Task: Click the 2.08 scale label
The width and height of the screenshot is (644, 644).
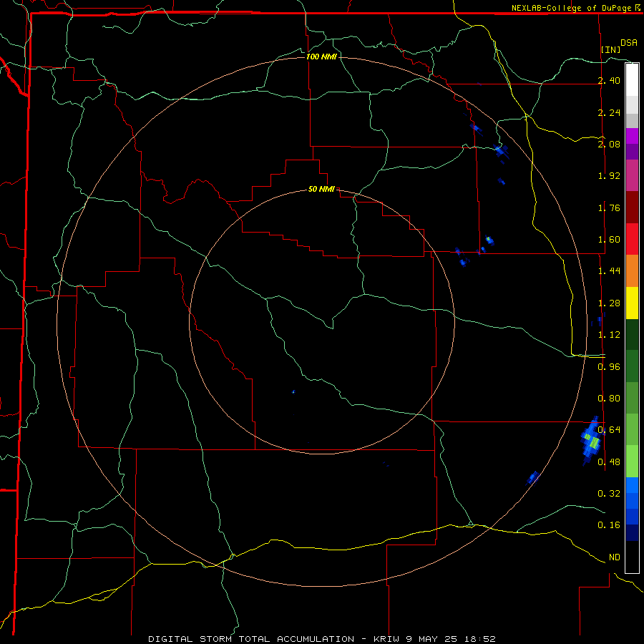Action: [x=609, y=144]
